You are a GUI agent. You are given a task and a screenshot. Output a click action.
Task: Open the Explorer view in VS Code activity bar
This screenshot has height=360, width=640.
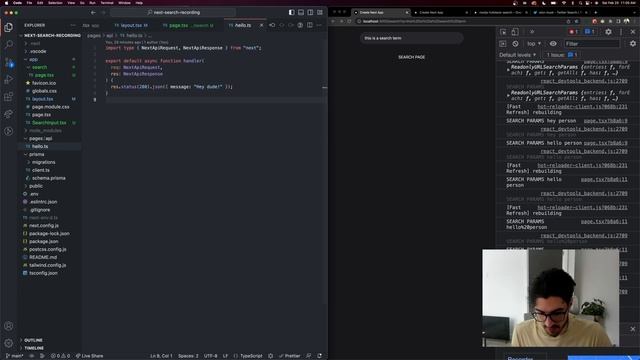coord(9,27)
